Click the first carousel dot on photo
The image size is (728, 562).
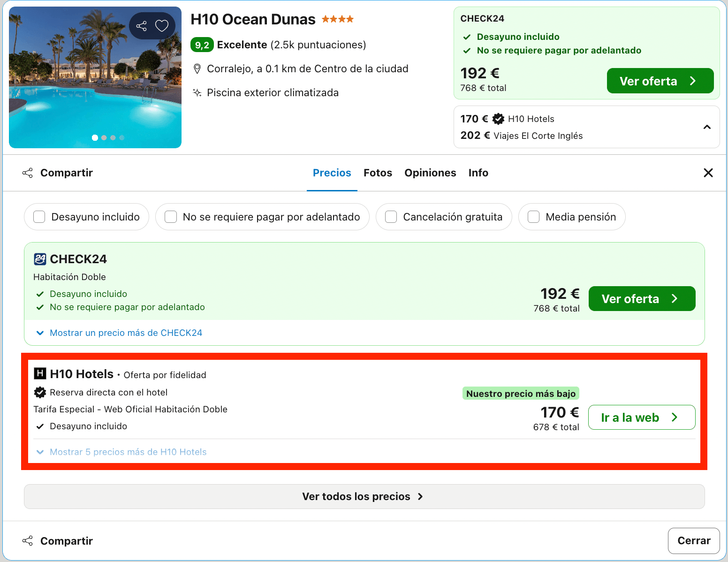(x=95, y=137)
